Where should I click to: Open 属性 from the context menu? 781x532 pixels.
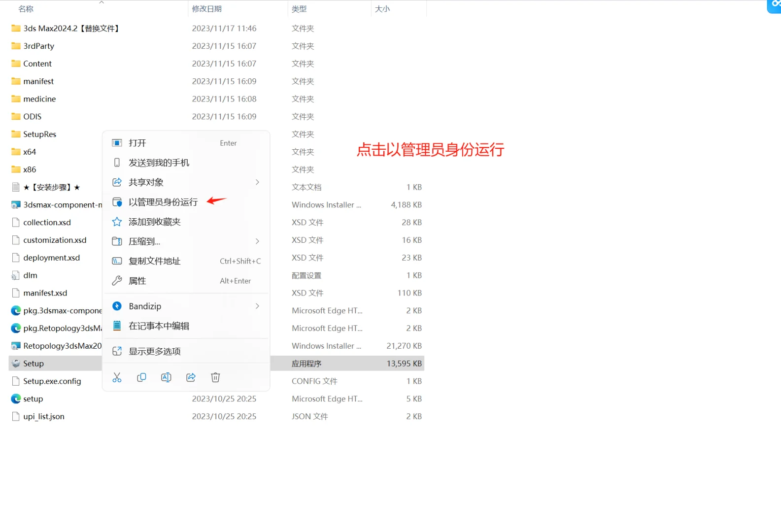click(186, 281)
